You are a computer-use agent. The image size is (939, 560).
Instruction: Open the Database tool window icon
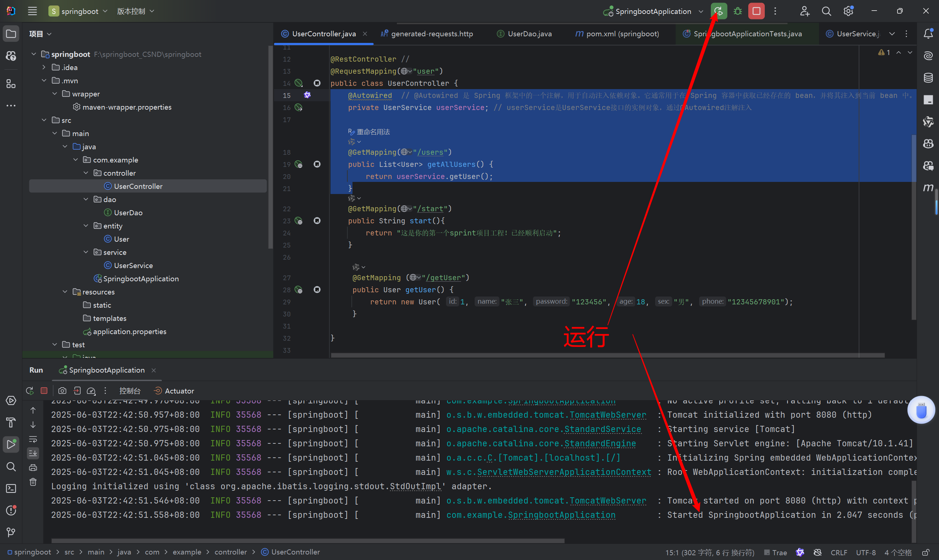pyautogui.click(x=928, y=78)
